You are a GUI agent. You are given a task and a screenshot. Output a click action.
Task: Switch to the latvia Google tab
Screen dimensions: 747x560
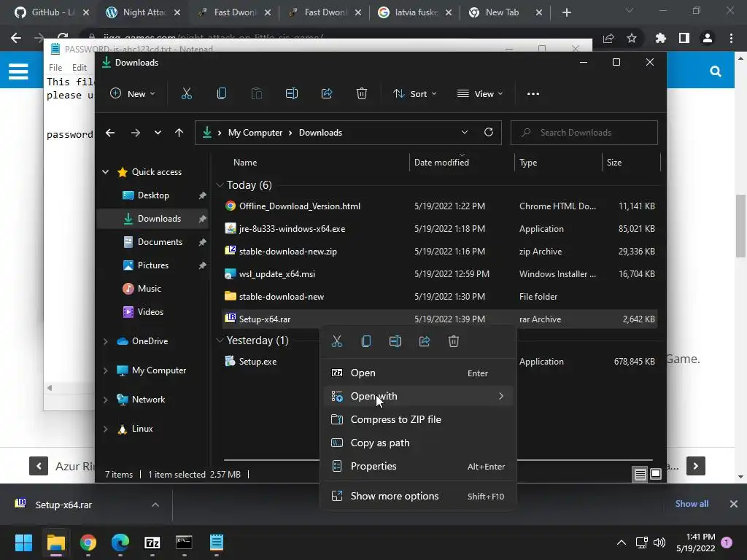click(x=414, y=12)
